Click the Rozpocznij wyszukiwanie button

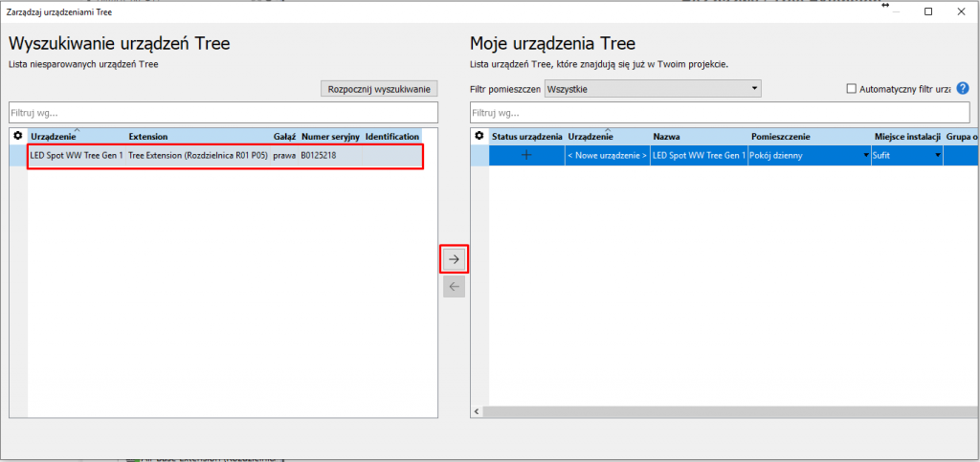coord(379,88)
